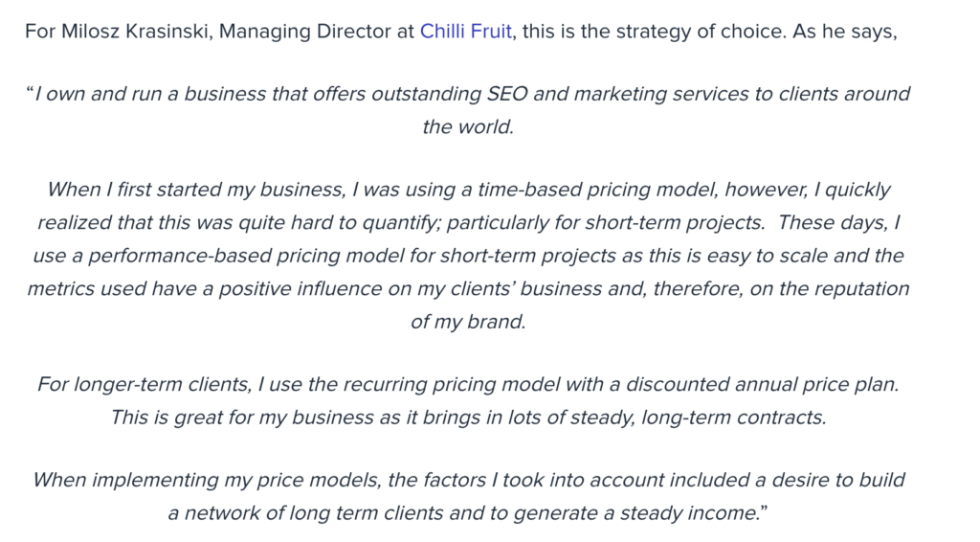Open the Chilli Fruit link
Viewport: 980px width, 542px height.
(x=466, y=32)
